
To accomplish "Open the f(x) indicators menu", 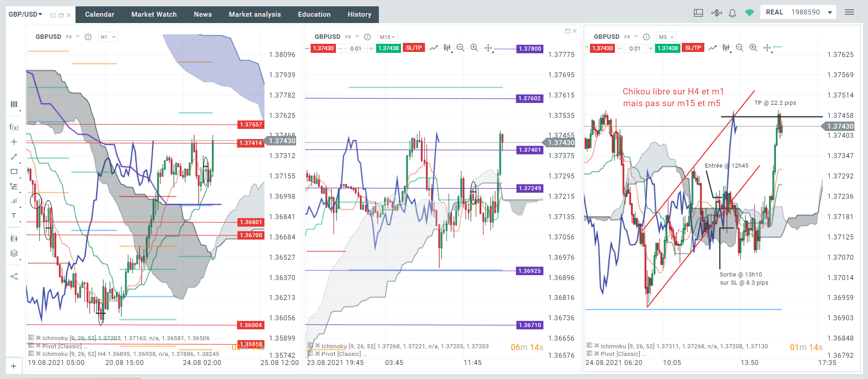I will 14,127.
